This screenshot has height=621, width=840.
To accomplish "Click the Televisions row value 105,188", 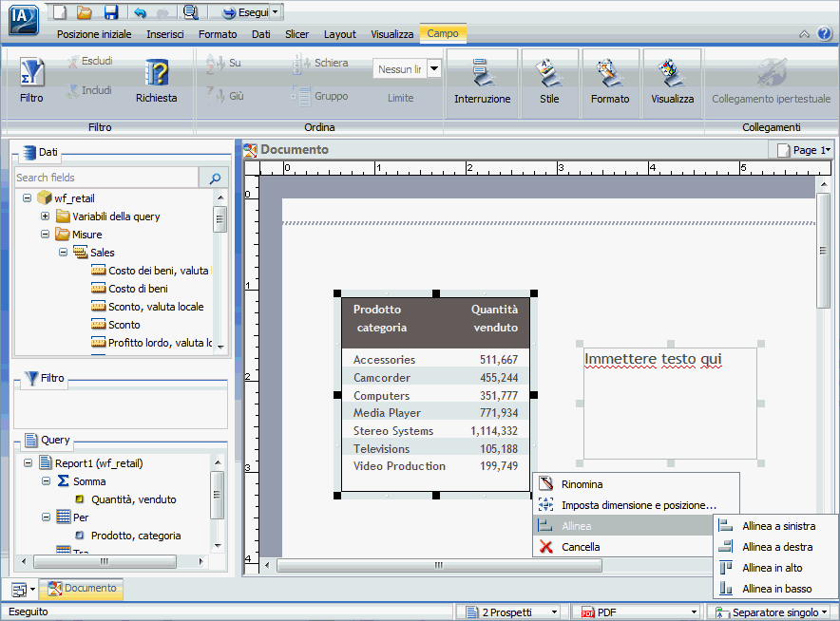I will [499, 448].
